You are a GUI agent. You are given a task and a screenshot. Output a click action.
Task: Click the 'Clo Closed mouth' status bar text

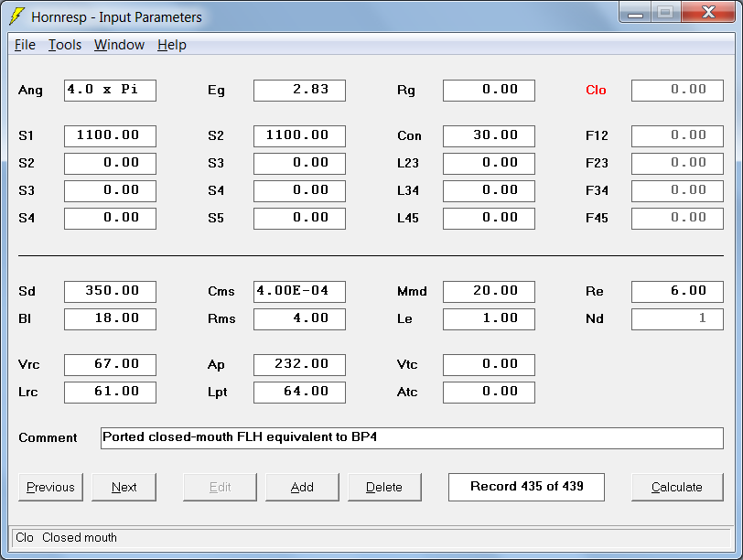(66, 538)
